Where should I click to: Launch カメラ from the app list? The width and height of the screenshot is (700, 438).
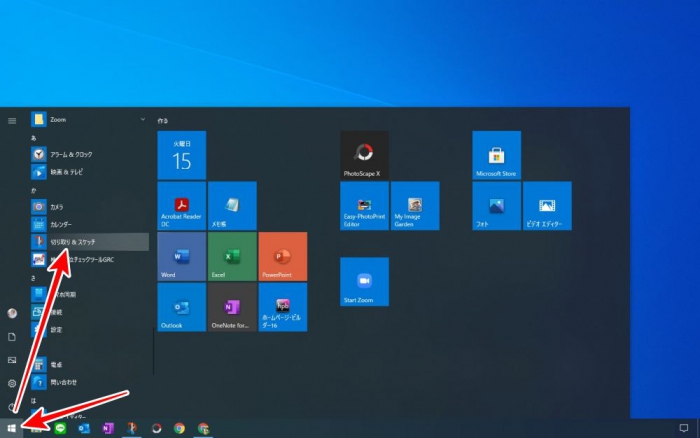coord(89,207)
